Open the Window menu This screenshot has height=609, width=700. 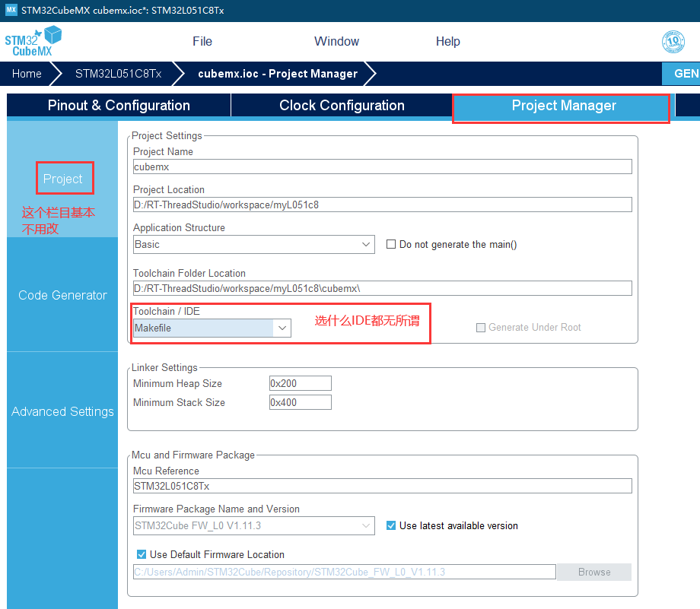pos(336,42)
